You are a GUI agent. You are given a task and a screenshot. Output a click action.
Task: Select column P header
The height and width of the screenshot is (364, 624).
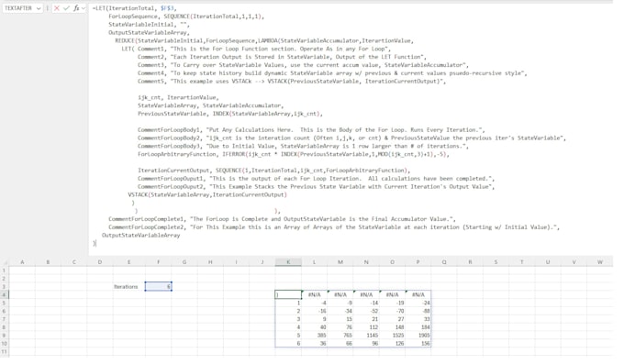[x=418, y=262]
